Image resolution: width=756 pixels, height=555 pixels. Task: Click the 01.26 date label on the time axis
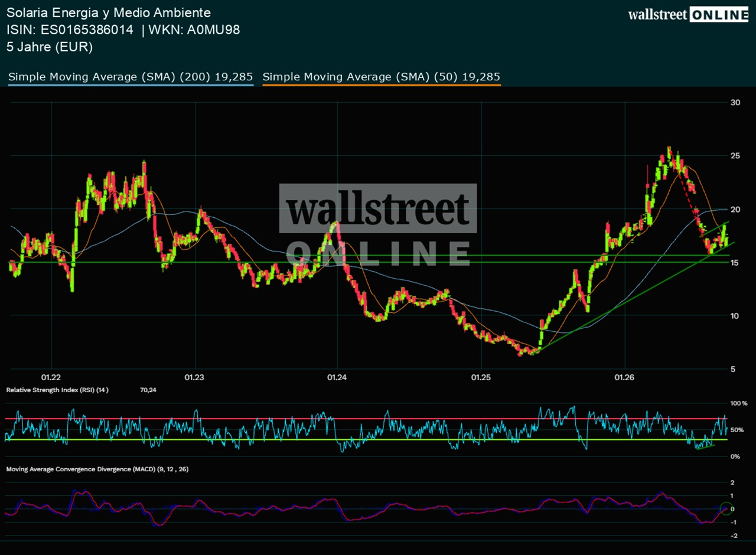coord(624,377)
